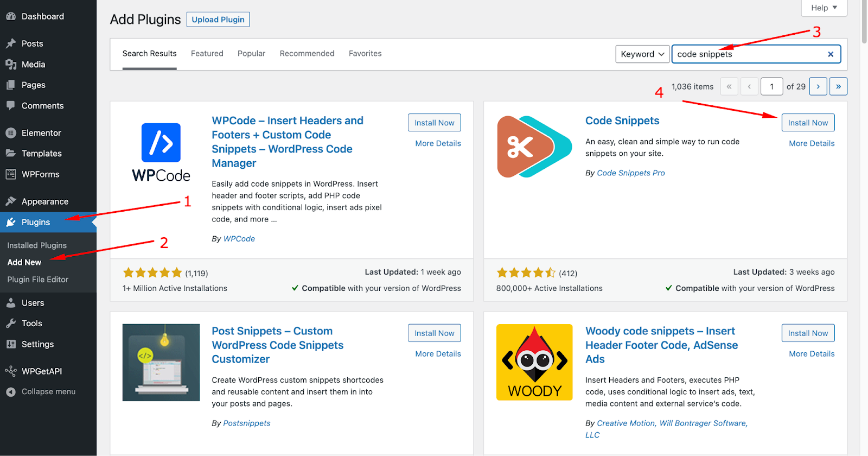Click the Media library icon
The height and width of the screenshot is (456, 868).
tap(11, 64)
